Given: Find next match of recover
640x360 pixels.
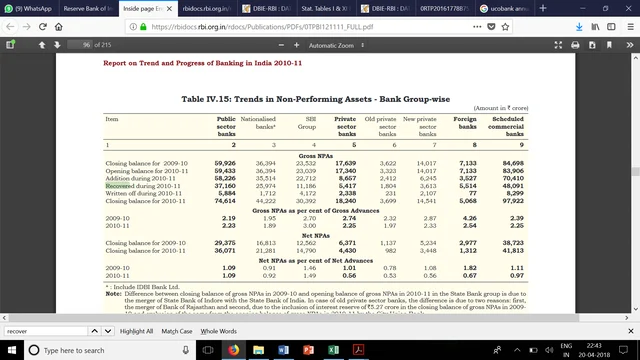Looking at the screenshot, I should pos(108,331).
